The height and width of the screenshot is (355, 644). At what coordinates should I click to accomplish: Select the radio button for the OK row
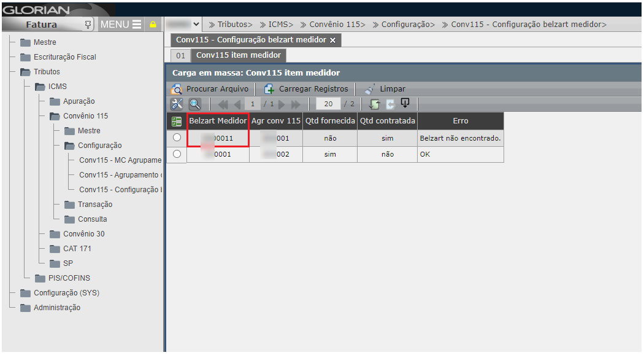point(177,154)
